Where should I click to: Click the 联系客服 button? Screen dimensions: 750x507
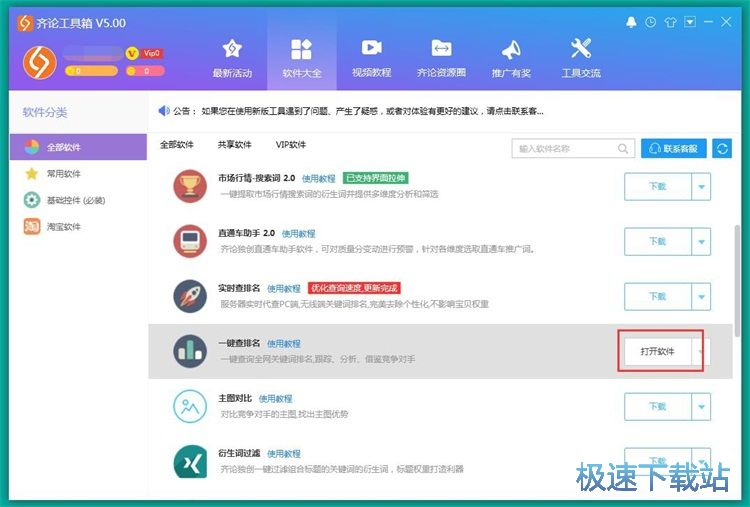pos(673,148)
